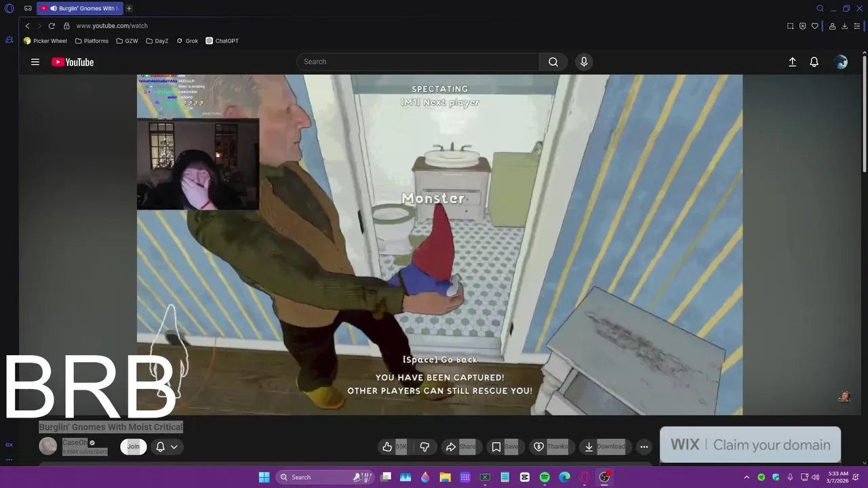
Task: Expand the GZW bookmark folder
Action: 127,41
